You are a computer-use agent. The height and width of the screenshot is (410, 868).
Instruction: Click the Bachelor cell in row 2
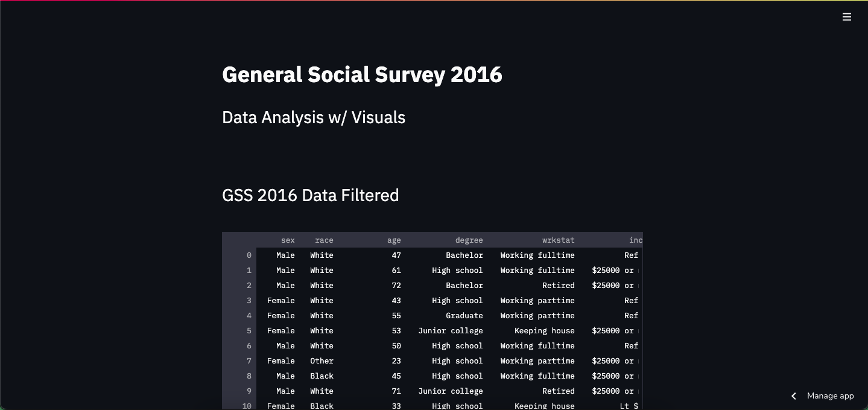464,285
